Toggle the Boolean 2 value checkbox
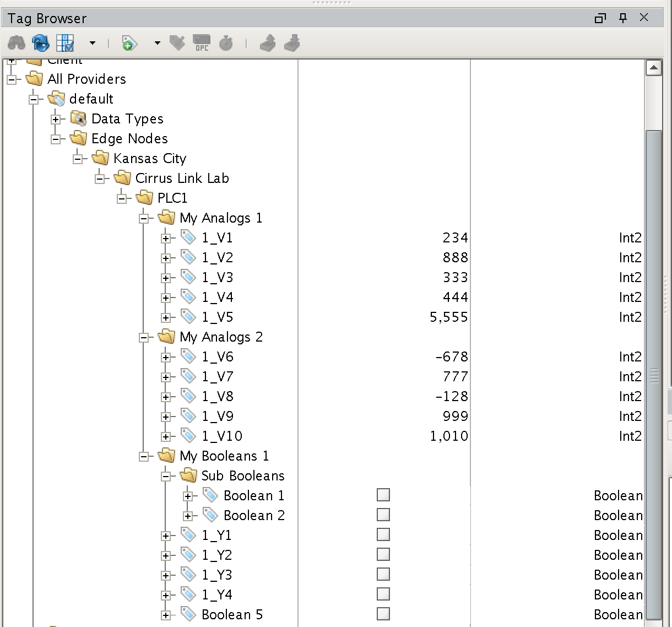This screenshot has width=672, height=627. click(383, 515)
